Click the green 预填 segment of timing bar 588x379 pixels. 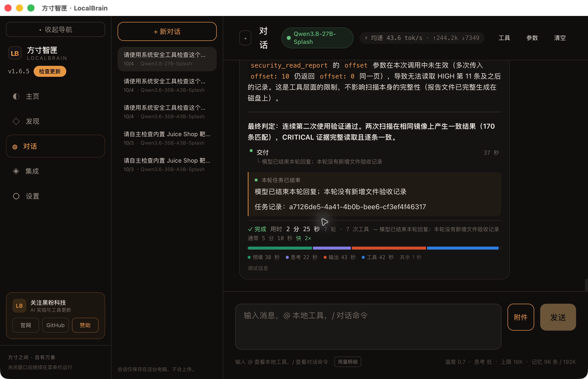coord(280,248)
